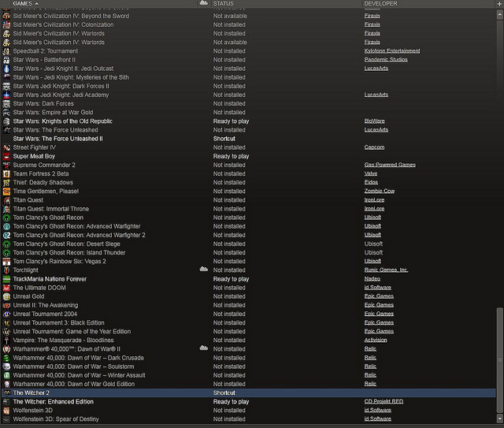This screenshot has height=428, width=504.
Task: Open the Nadeo developer link
Action: tap(372, 279)
